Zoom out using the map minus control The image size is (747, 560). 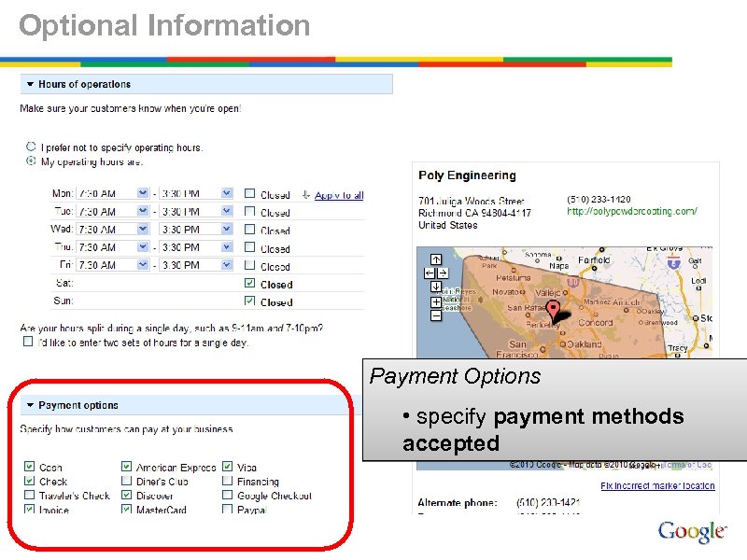[436, 315]
